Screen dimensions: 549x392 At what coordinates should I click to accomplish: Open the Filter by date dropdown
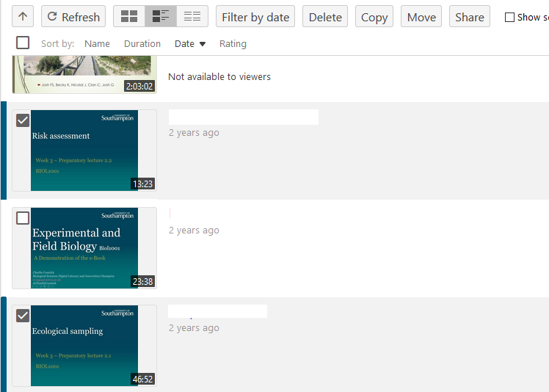pos(255,17)
